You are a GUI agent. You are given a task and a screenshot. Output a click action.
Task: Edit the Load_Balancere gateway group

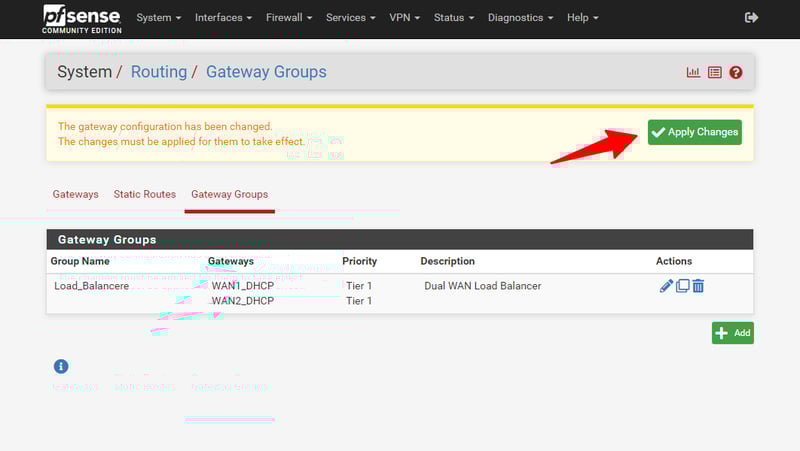click(x=667, y=286)
